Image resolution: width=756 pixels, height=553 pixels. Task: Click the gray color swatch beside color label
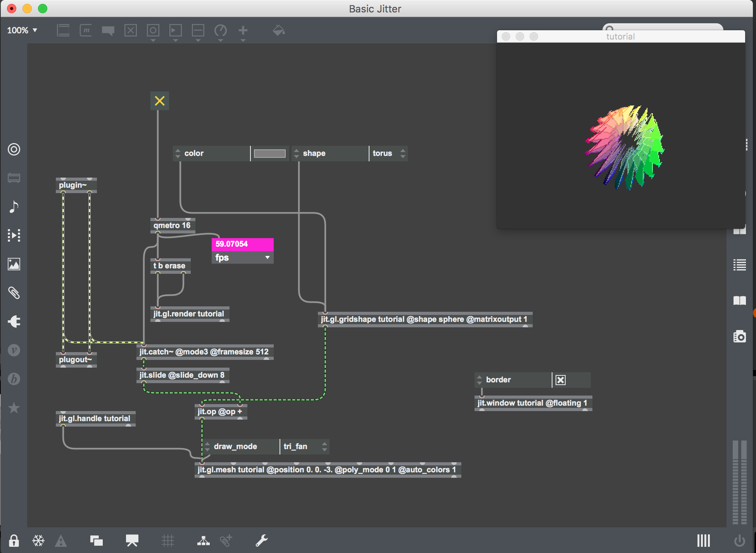click(270, 153)
